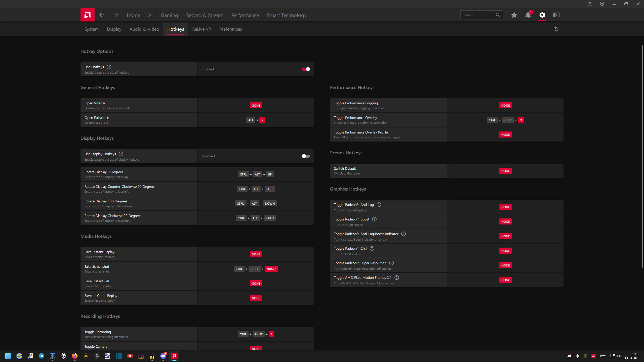
Task: Open the notifications bell icon
Action: [528, 15]
